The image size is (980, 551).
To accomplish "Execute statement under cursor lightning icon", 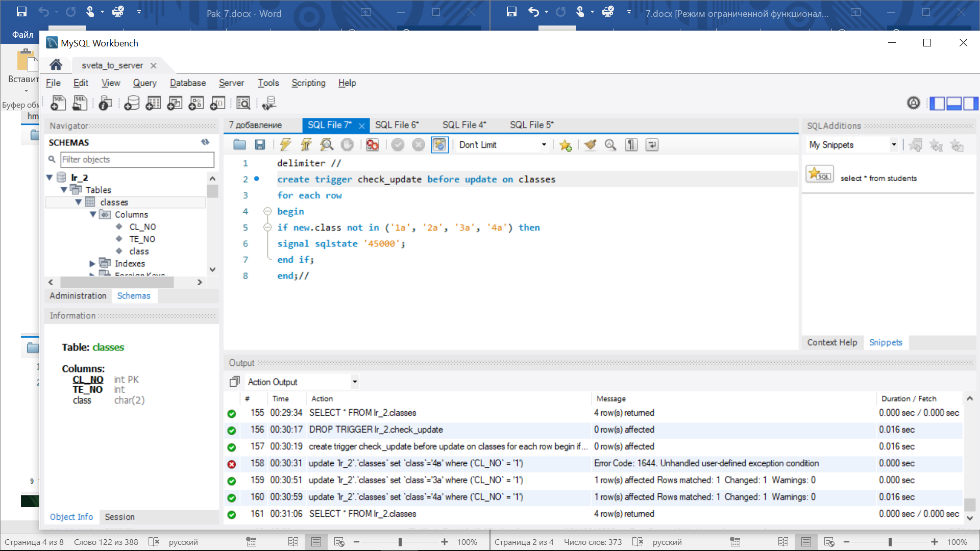I will point(306,145).
